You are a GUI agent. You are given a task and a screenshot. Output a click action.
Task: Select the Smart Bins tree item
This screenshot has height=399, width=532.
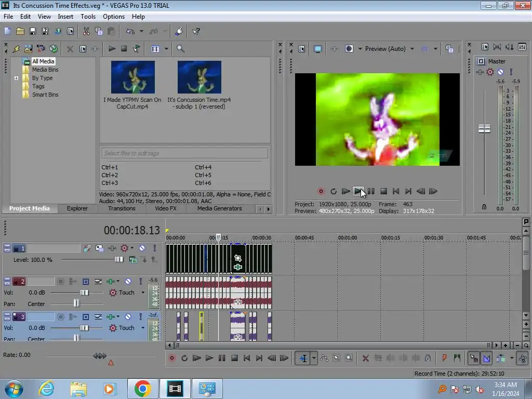point(45,95)
